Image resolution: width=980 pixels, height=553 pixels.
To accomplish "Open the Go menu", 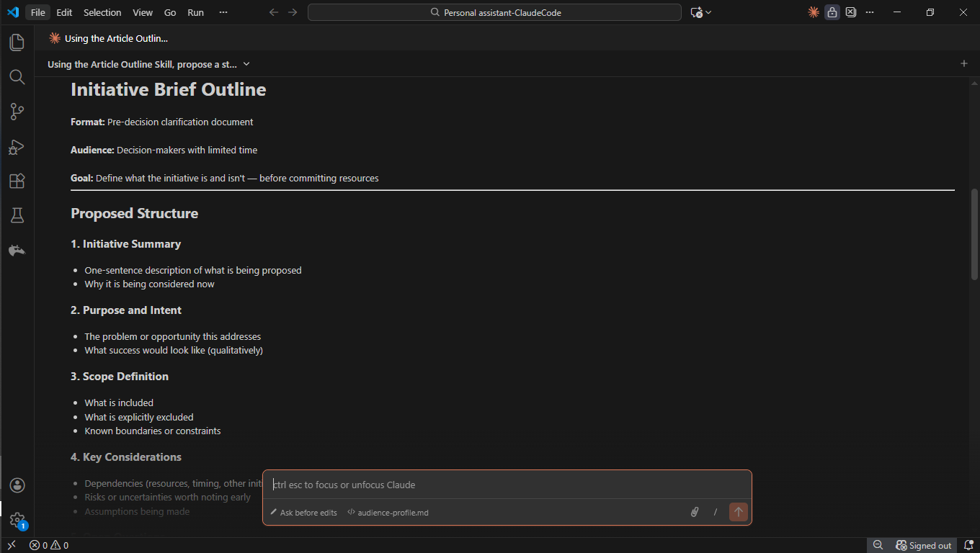I will [170, 12].
